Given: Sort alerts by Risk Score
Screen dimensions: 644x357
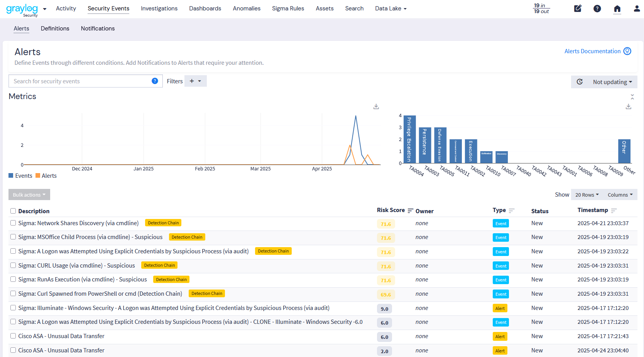Looking at the screenshot, I should (x=410, y=210).
